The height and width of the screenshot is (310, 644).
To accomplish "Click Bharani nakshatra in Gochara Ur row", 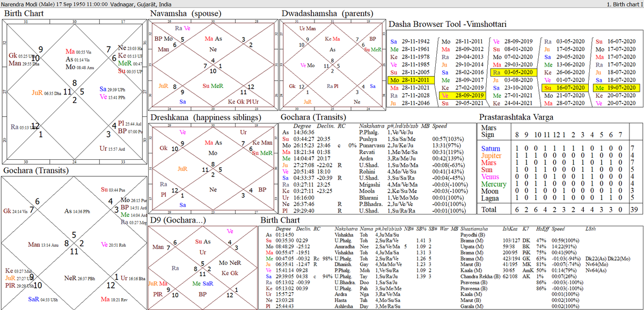I will tap(369, 198).
